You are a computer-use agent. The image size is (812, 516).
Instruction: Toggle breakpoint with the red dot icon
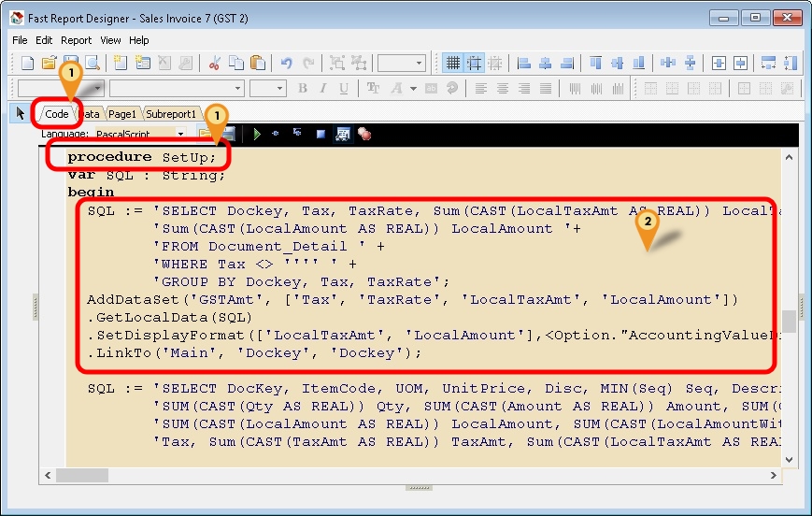pyautogui.click(x=364, y=135)
